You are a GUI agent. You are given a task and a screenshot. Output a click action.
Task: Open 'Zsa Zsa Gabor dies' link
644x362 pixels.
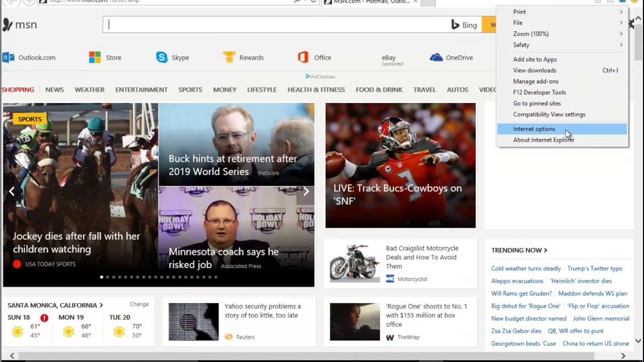click(516, 331)
